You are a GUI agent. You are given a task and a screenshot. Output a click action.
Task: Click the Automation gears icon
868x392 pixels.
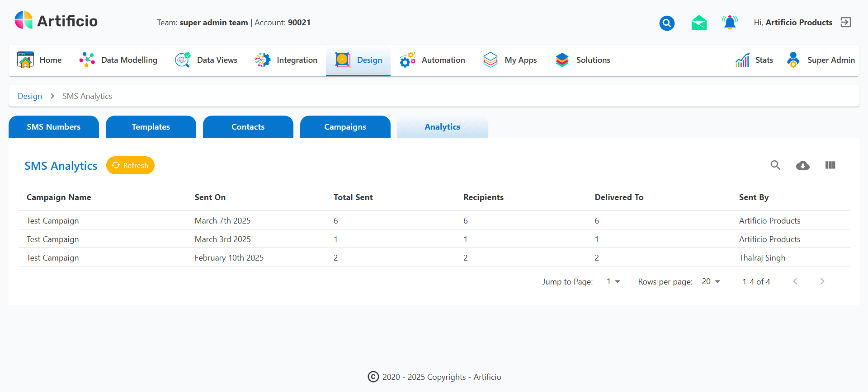tap(407, 60)
